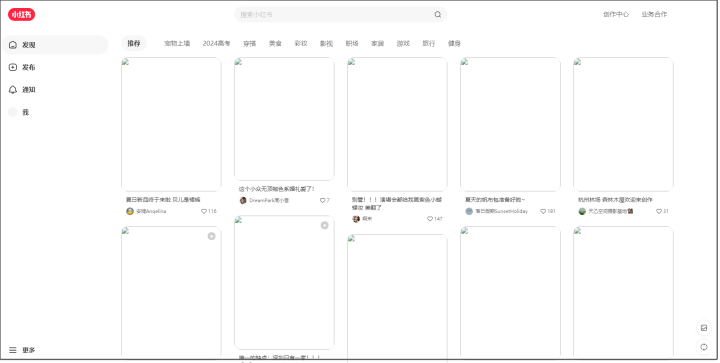Click the 发布 plus icon
720x363 pixels.
(13, 67)
